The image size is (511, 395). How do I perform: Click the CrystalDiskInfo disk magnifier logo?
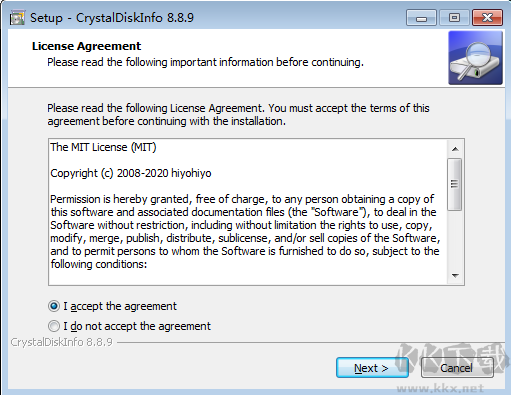coord(475,58)
